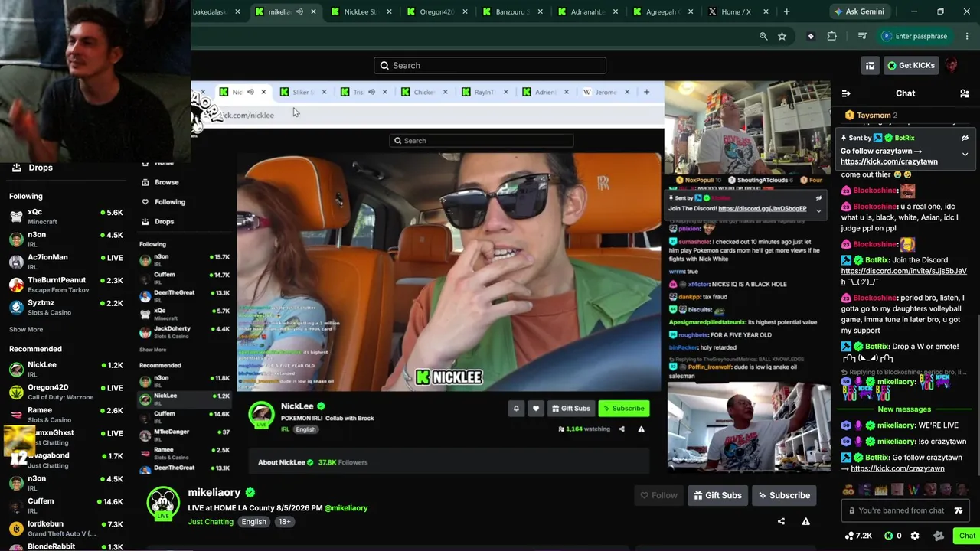Click the Get KICKs button
The image size is (980, 551).
[x=911, y=65]
